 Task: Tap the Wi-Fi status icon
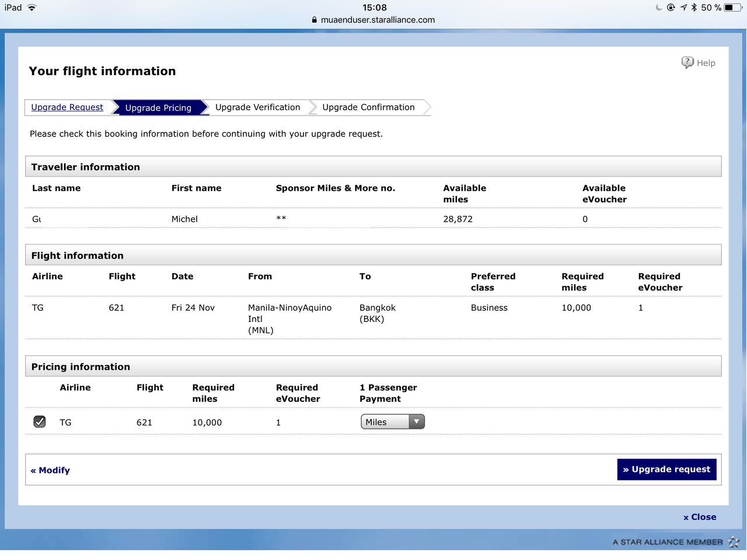[x=32, y=8]
